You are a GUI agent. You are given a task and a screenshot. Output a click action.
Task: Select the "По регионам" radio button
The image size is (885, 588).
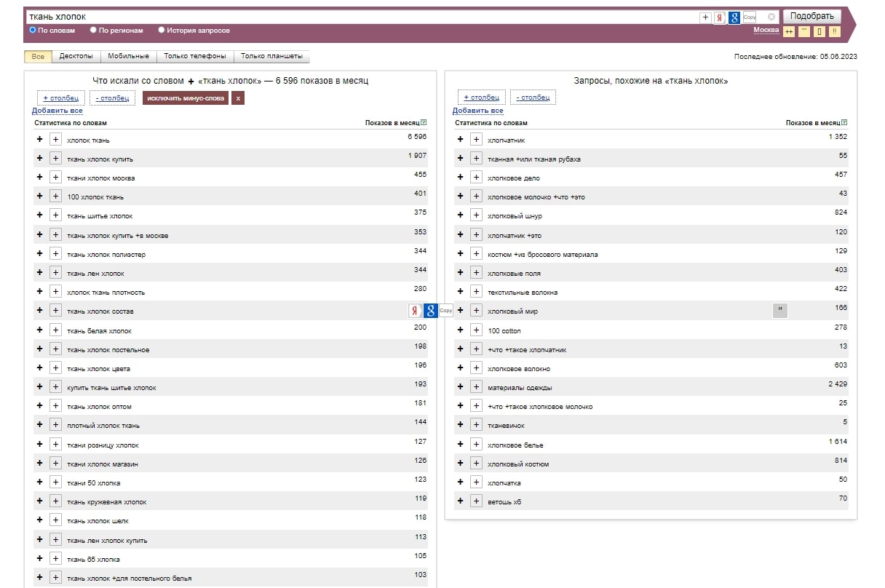pos(93,31)
